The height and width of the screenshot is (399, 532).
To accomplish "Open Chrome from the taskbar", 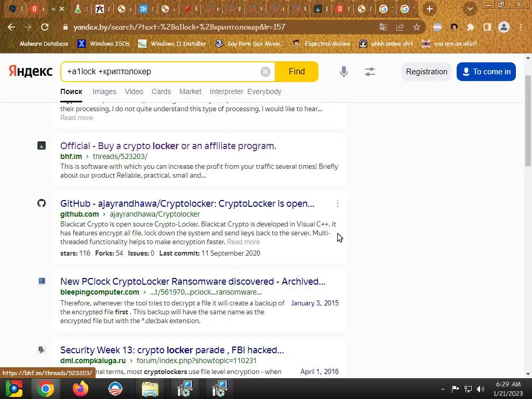I will point(46,389).
